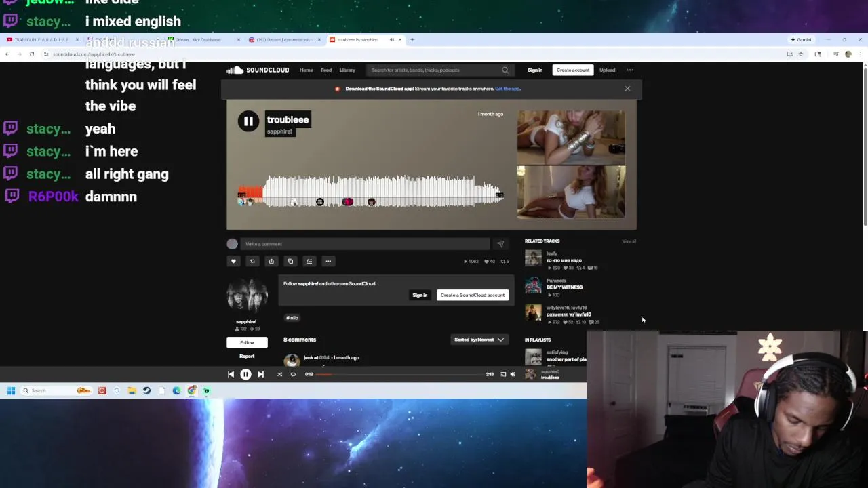Click Sign in inside the follow prompt

tap(420, 295)
